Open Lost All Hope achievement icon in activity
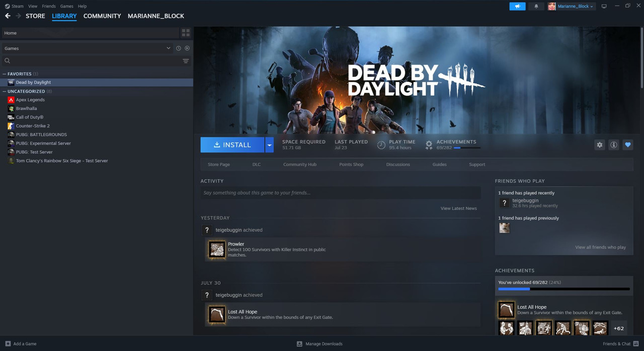This screenshot has width=644, height=351. coord(217,315)
